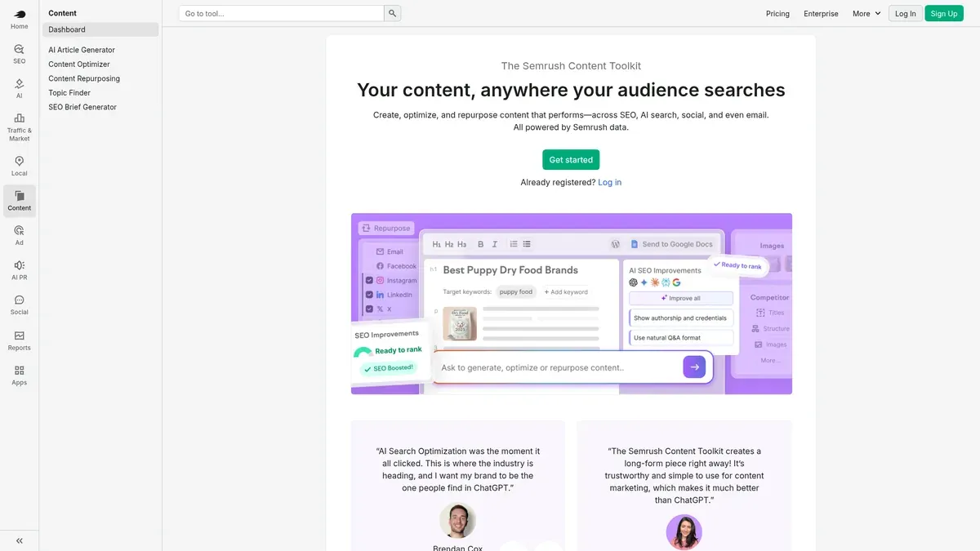Click the Log in link below Get started

point(609,182)
